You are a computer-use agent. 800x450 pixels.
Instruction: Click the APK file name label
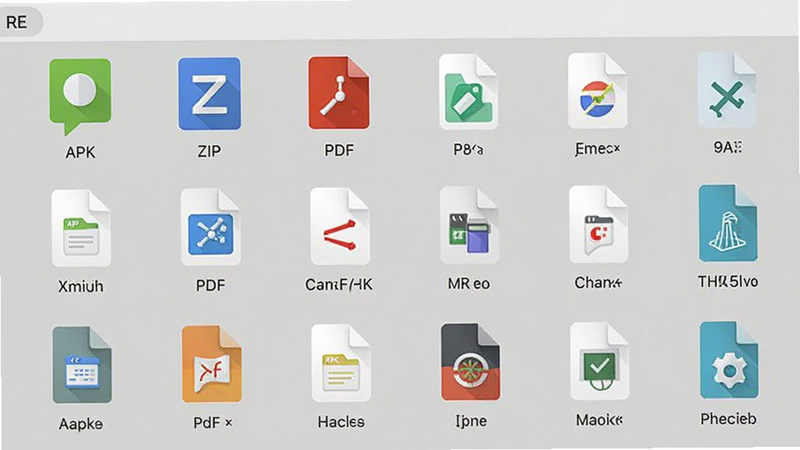pos(80,152)
